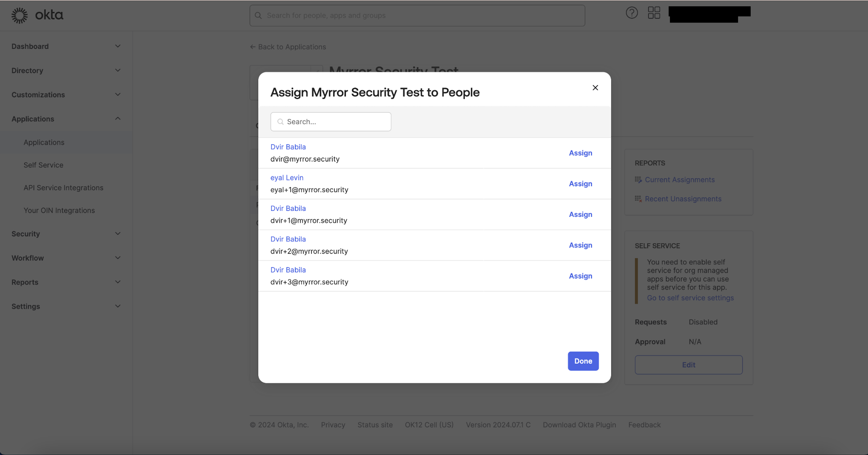Screen dimensions: 868x455
Task: Assign dvir+1@myrror.security to the app
Action: pyautogui.click(x=581, y=214)
